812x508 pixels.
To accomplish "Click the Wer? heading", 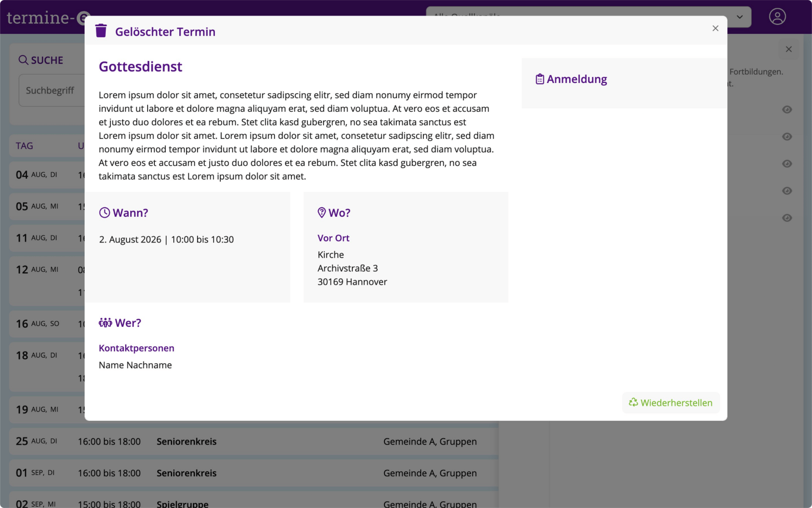I will (x=128, y=323).
